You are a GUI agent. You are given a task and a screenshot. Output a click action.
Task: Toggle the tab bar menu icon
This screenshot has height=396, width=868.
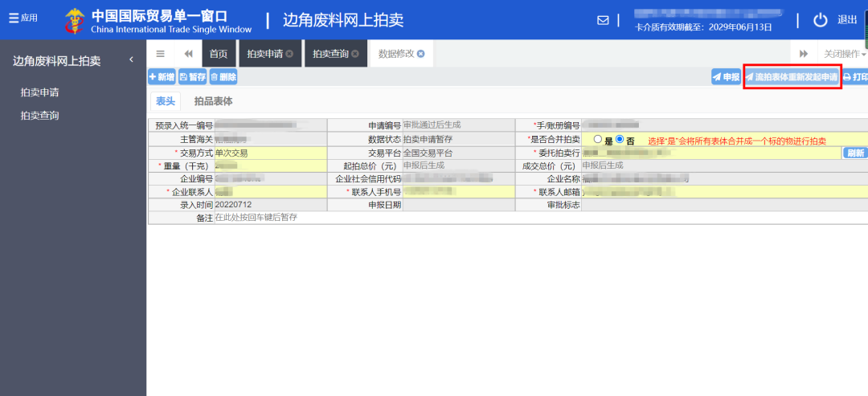(160, 54)
